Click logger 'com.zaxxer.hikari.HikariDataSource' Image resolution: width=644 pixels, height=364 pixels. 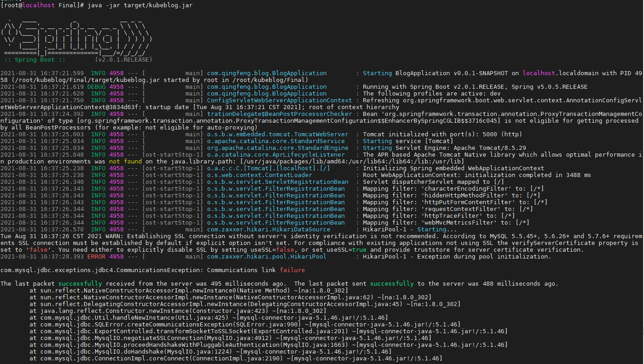point(268,229)
